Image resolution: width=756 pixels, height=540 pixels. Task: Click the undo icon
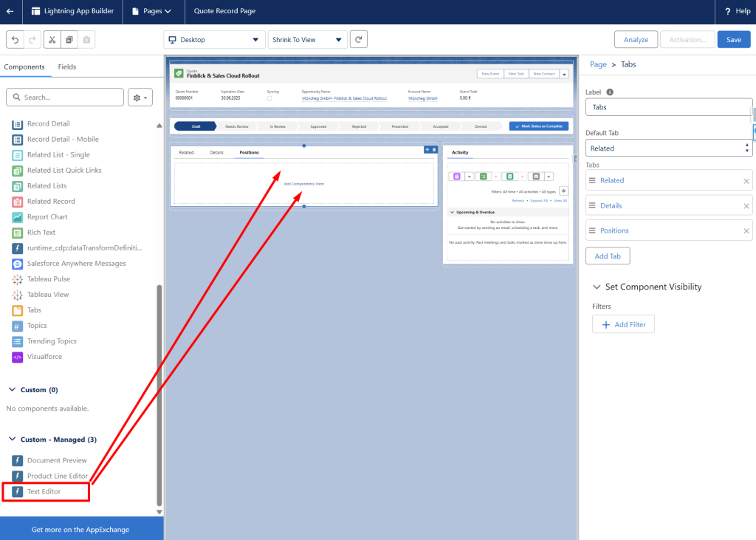pos(15,40)
